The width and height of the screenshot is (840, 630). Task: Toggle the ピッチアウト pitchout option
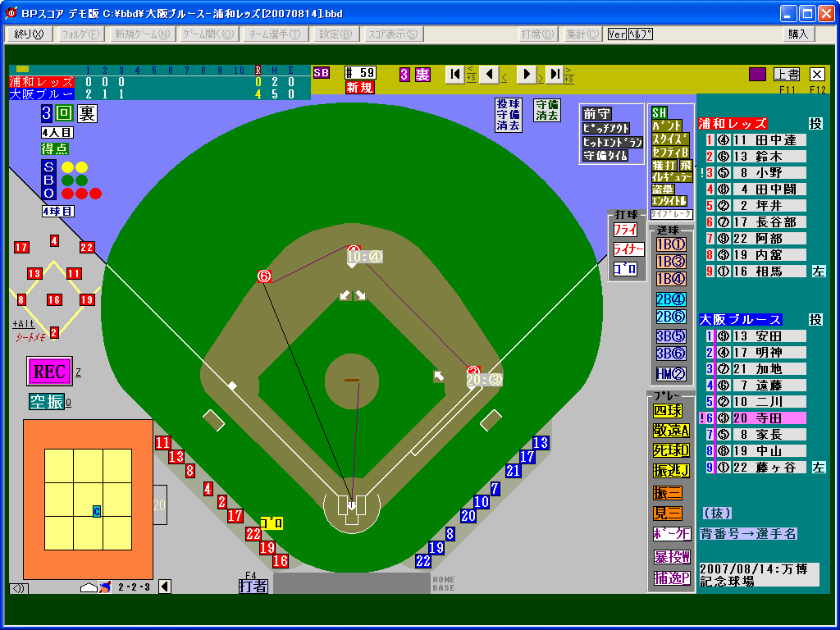click(606, 129)
